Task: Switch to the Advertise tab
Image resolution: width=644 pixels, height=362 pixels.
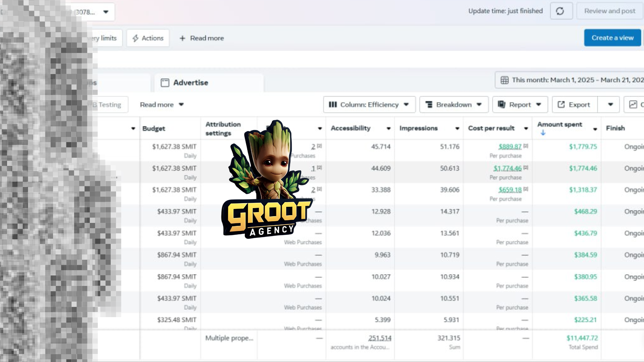Action: pos(209,83)
